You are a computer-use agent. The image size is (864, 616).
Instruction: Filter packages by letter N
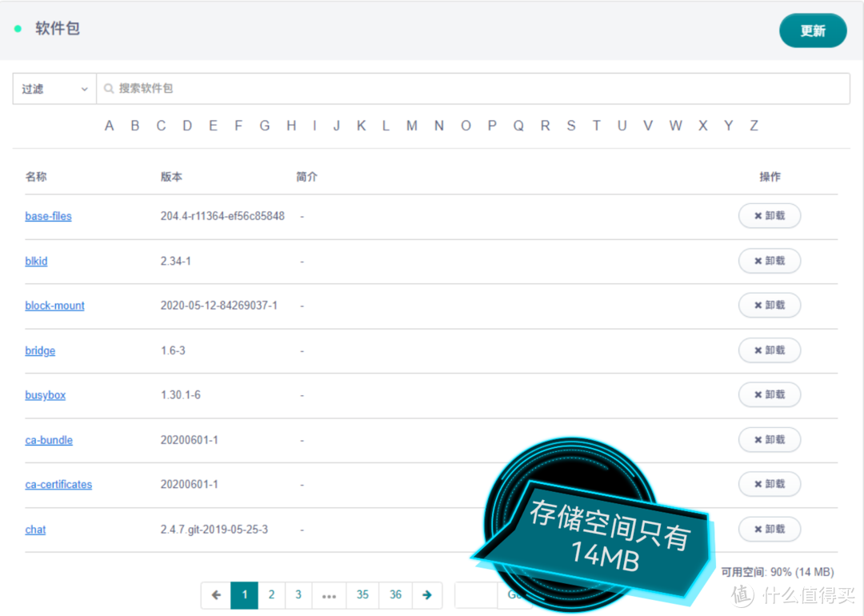pos(438,126)
